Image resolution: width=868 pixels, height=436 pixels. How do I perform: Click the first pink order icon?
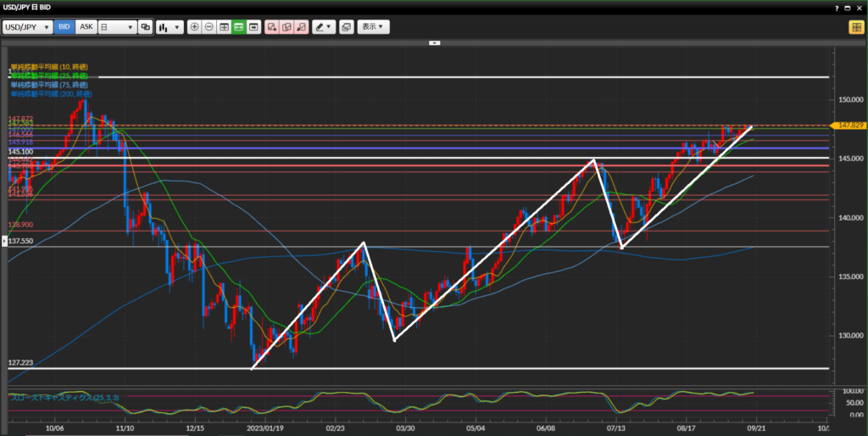pos(272,27)
